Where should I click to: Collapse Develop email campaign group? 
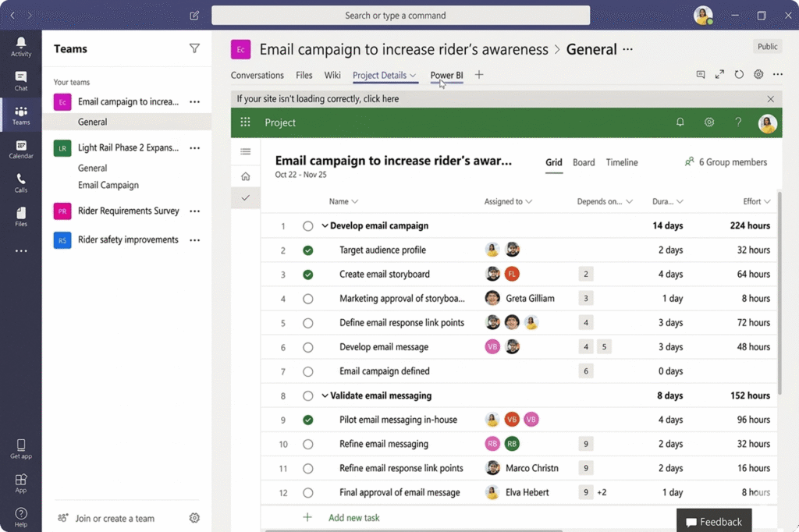click(325, 225)
